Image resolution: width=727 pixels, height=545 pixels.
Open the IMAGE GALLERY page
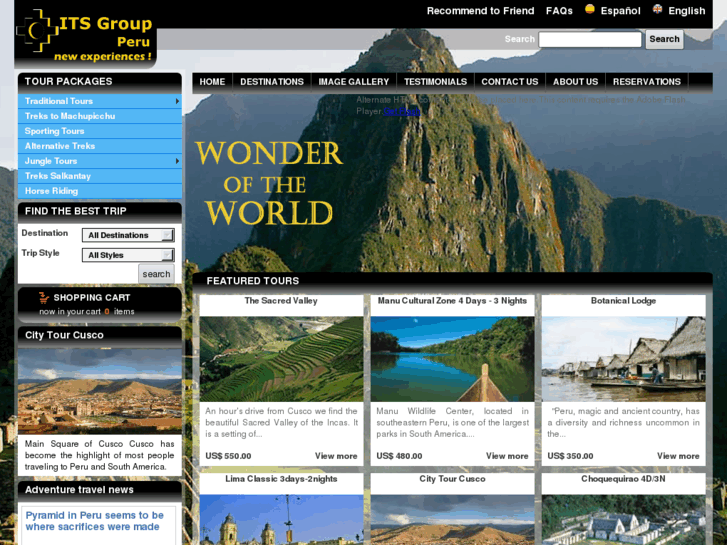click(354, 82)
